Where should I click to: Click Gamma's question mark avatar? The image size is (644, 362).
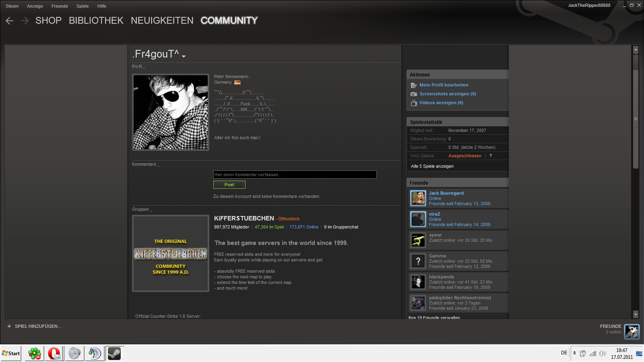(418, 261)
